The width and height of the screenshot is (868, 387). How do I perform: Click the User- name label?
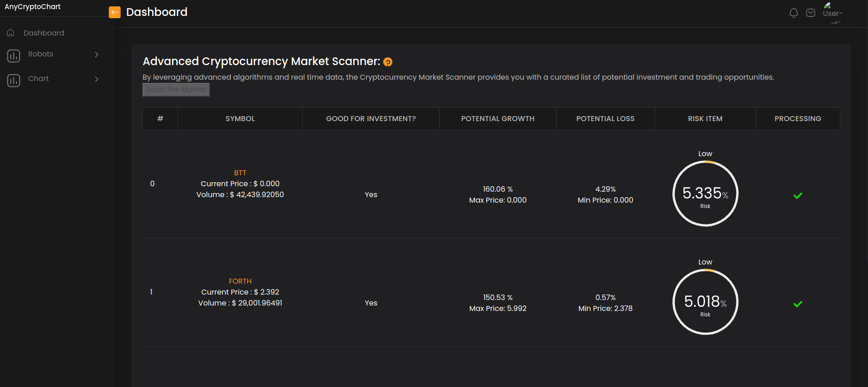pyautogui.click(x=832, y=14)
